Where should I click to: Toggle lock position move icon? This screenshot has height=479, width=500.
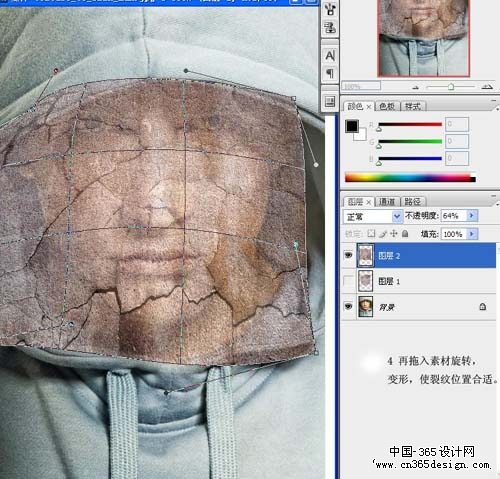394,233
